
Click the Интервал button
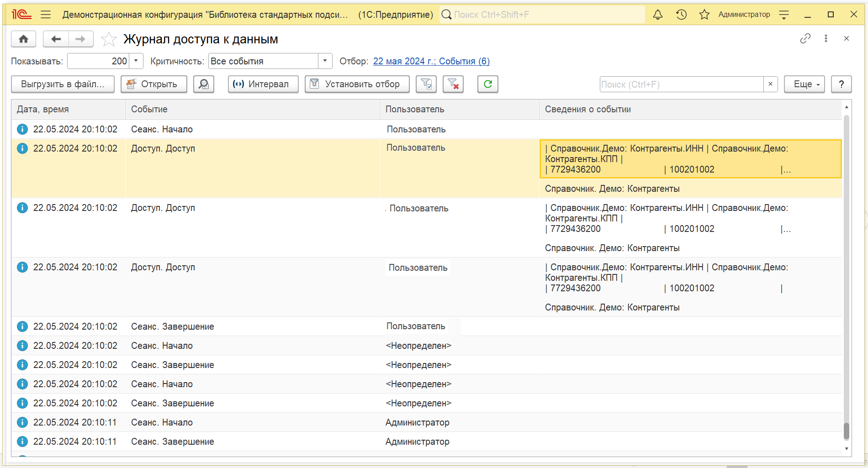(x=263, y=84)
